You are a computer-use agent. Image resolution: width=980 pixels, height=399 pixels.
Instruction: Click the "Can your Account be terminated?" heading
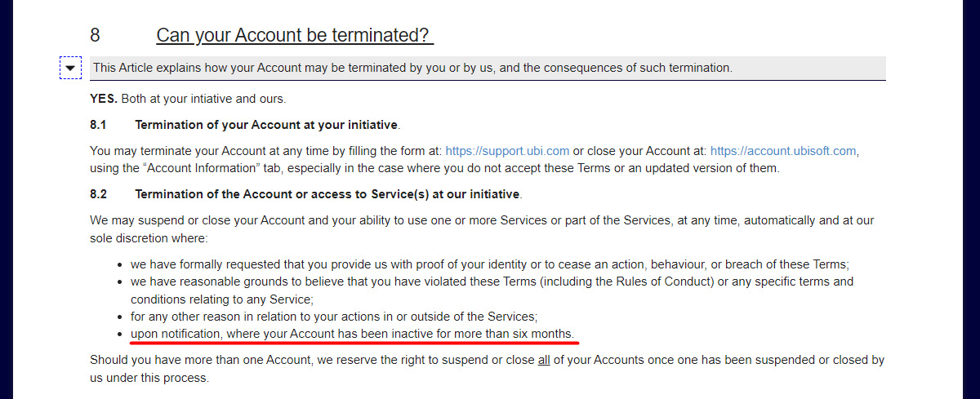tap(294, 36)
